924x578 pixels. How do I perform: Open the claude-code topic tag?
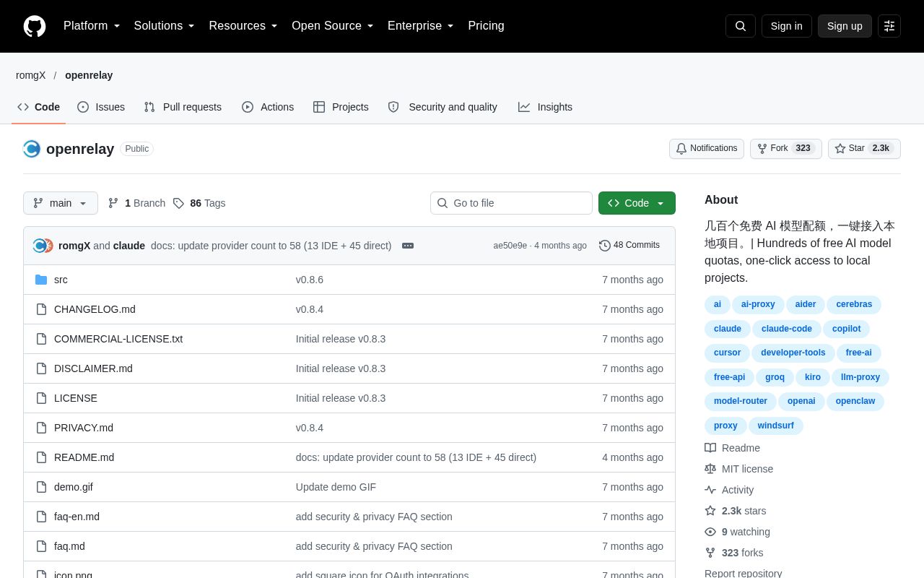click(x=787, y=329)
